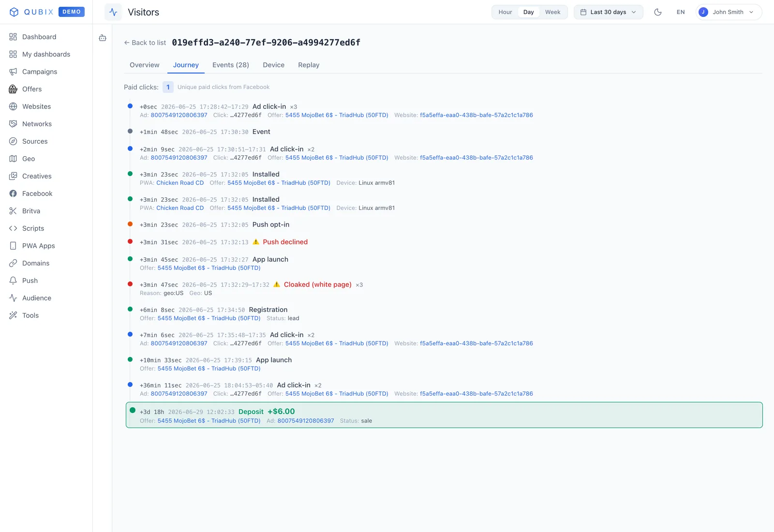Image resolution: width=774 pixels, height=532 pixels.
Task: Select Day granularity
Action: click(x=528, y=12)
